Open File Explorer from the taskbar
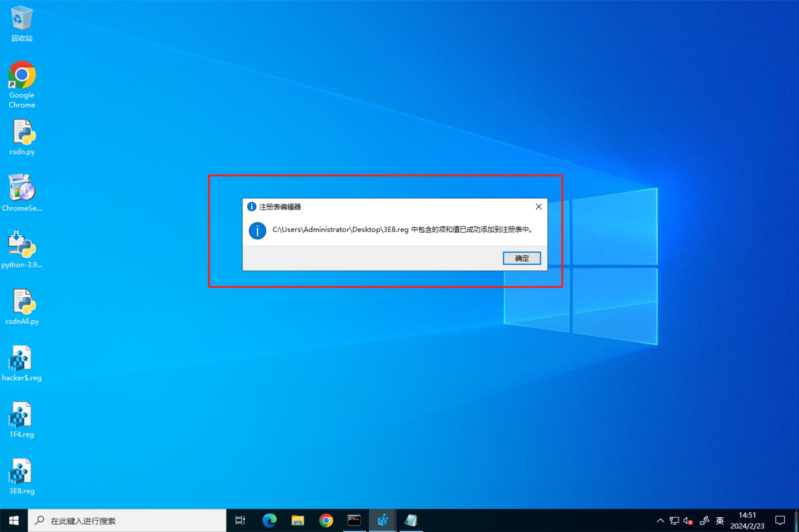Image resolution: width=799 pixels, height=532 pixels. coord(298,520)
